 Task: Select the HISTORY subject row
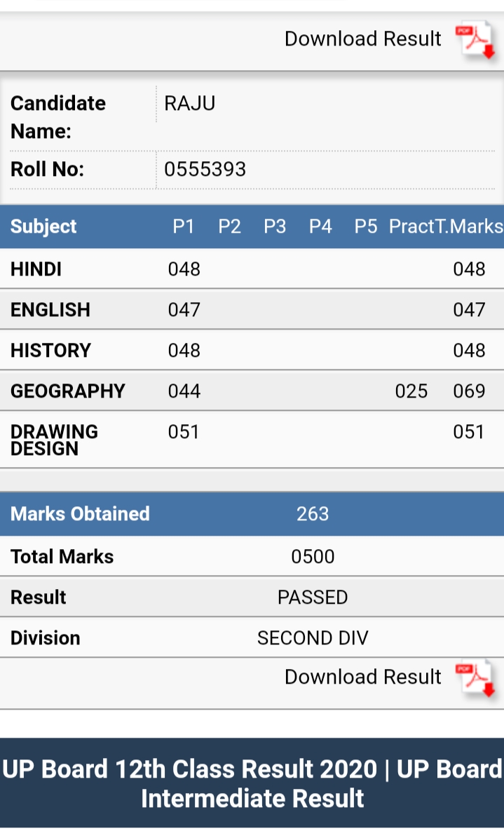tap(50, 351)
